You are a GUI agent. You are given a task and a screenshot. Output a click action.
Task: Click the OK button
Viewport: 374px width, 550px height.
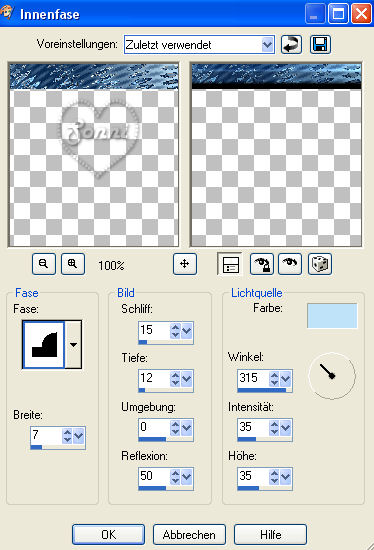click(x=108, y=535)
